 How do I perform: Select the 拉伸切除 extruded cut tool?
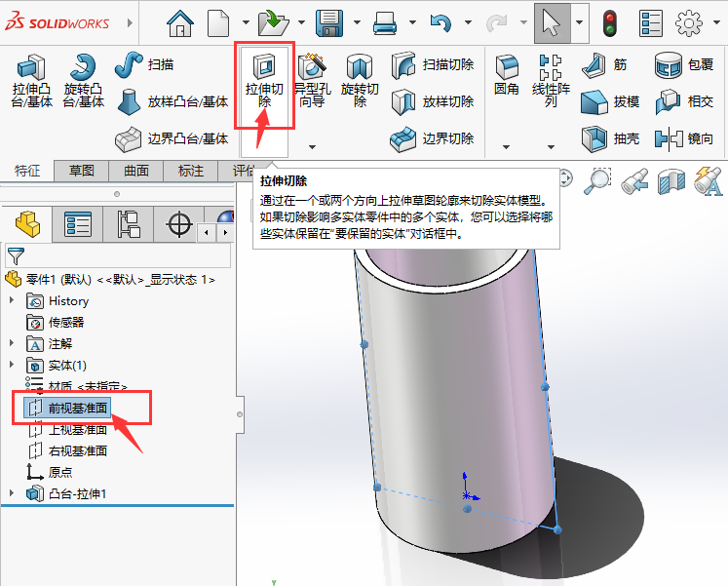pos(264,80)
